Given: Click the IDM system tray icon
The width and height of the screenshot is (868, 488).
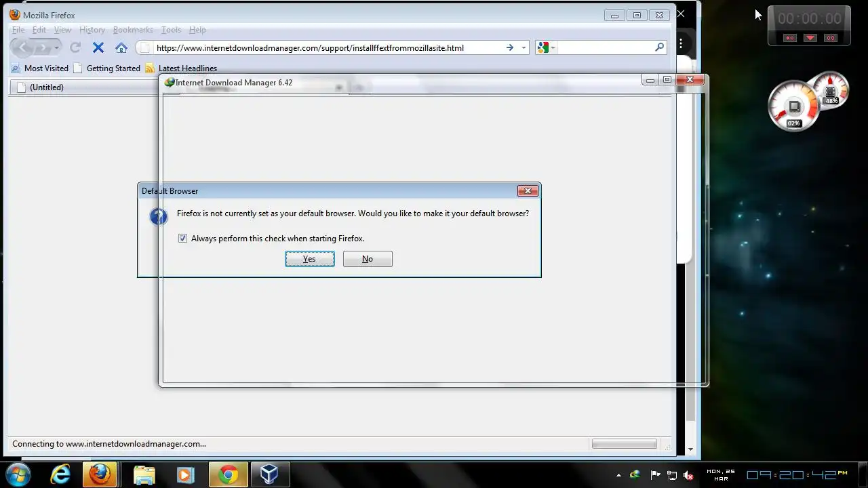Looking at the screenshot, I should [x=635, y=475].
